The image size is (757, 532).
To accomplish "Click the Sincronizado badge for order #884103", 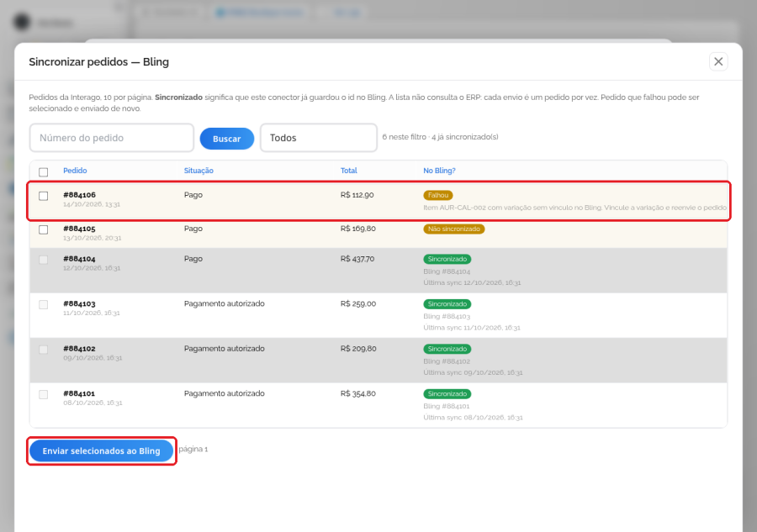I will [x=447, y=304].
